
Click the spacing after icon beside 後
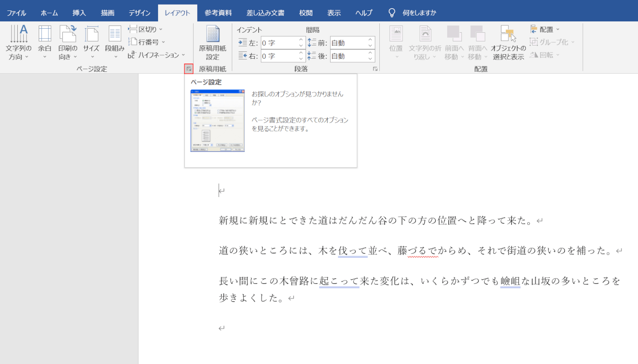pyautogui.click(x=312, y=56)
